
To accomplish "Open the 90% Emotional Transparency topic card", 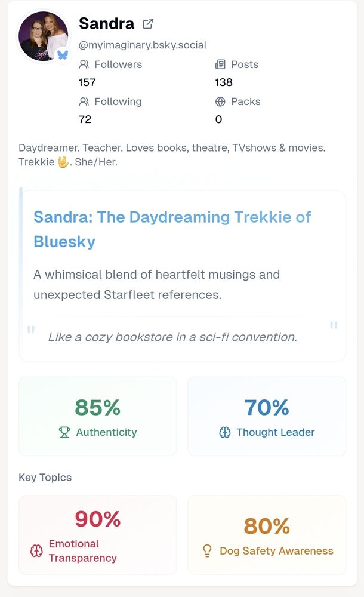I will [98, 535].
